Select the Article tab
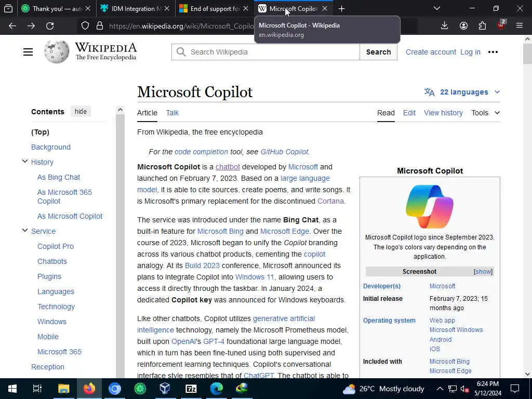Image resolution: width=532 pixels, height=399 pixels. coord(147,113)
